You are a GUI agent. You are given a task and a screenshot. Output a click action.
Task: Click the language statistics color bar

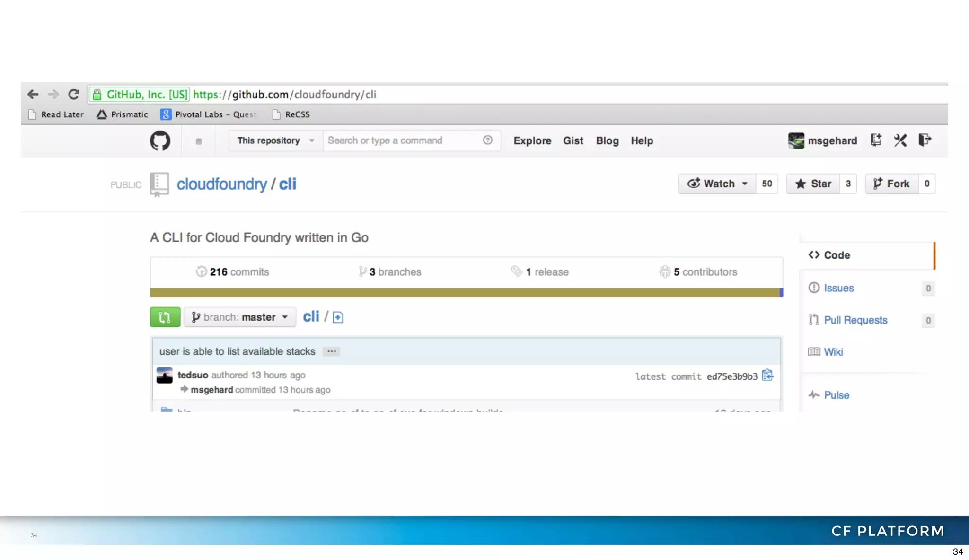point(466,293)
